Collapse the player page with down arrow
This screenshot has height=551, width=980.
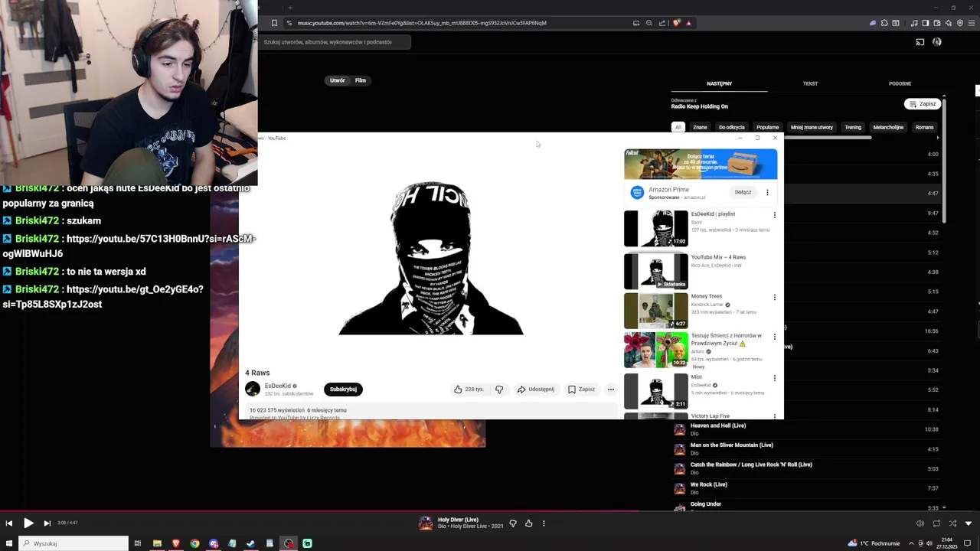coord(969,523)
